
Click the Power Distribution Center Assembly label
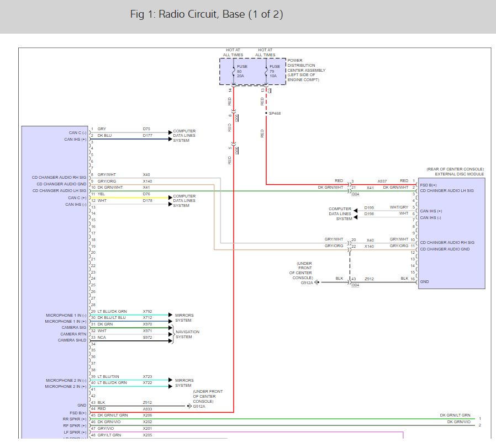[x=306, y=70]
